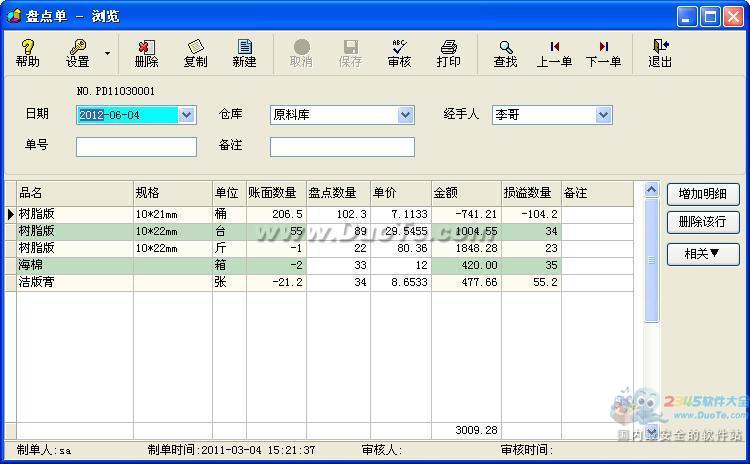Open the 相关 menu button
750x464 pixels.
click(703, 254)
